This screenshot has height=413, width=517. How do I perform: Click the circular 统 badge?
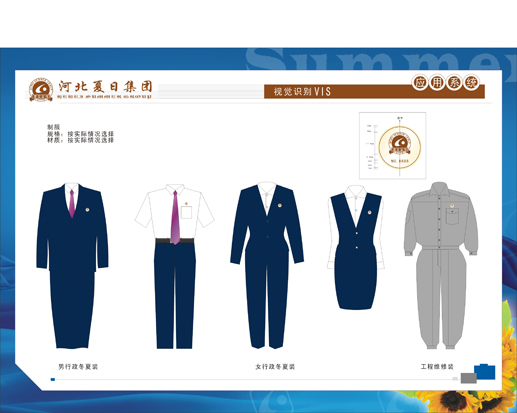(471, 82)
